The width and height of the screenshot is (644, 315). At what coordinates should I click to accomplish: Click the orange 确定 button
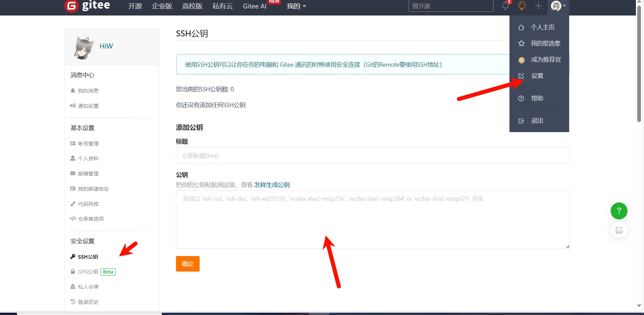click(x=187, y=264)
